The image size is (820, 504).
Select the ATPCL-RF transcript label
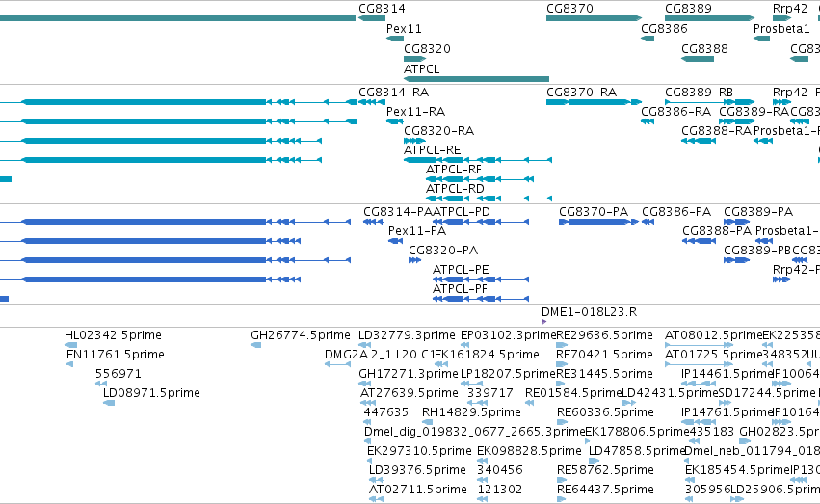pos(454,170)
